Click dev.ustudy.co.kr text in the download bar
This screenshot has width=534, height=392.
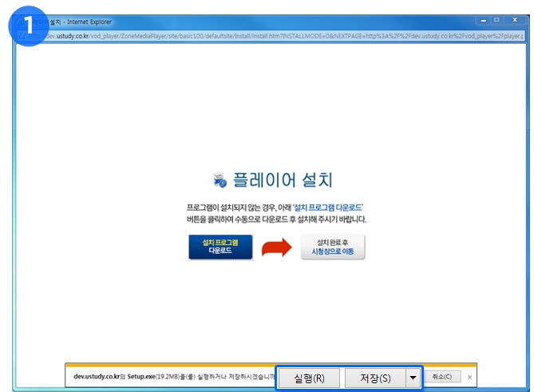pos(100,377)
